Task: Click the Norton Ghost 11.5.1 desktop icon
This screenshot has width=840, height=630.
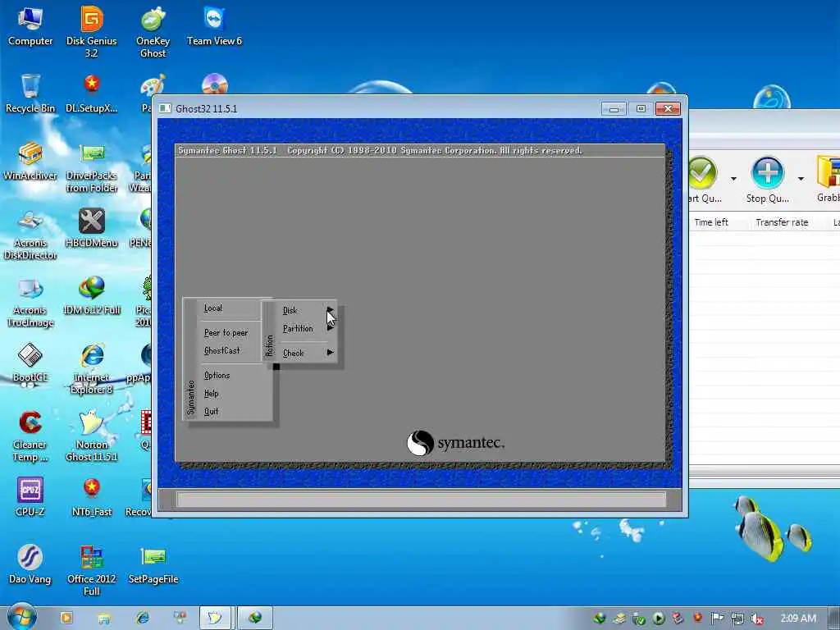Action: 92,436
